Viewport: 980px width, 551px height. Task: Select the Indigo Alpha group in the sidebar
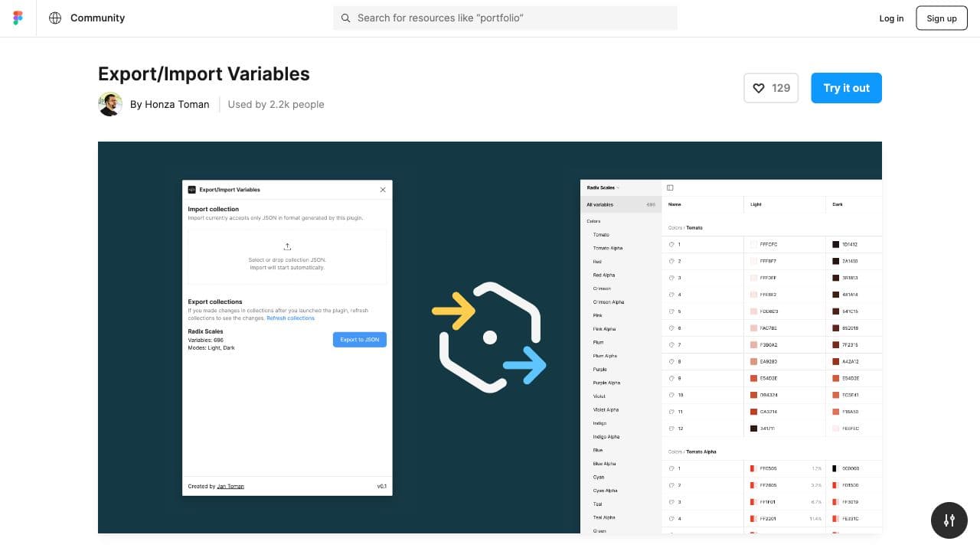pos(606,437)
